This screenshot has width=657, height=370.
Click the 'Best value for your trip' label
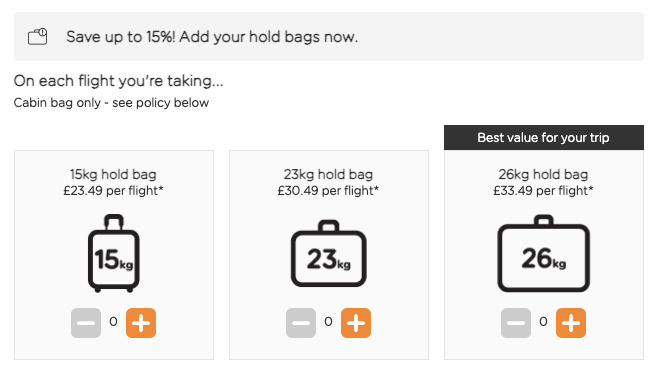tap(543, 137)
